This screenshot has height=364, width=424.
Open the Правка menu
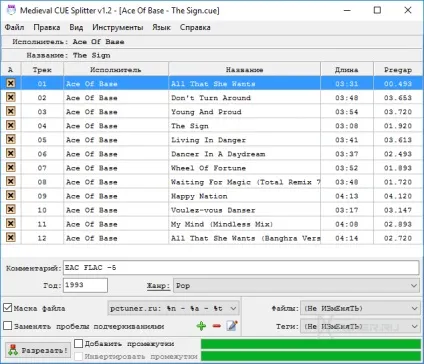click(47, 27)
